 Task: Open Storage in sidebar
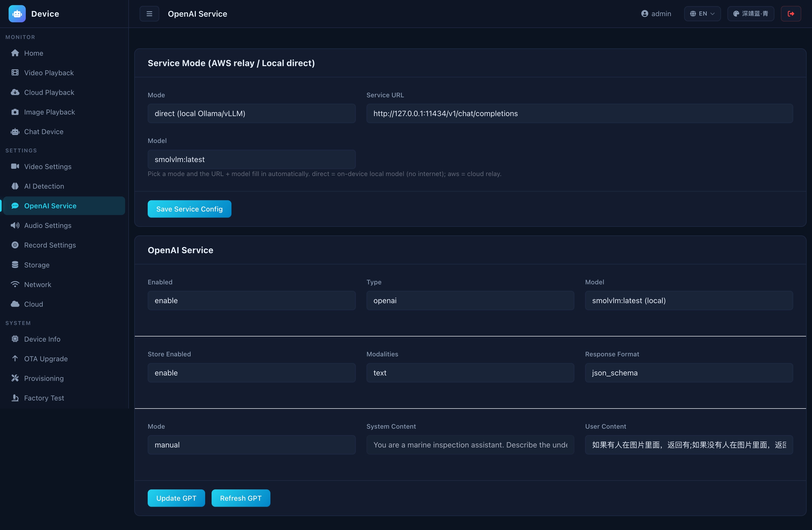[x=64, y=265]
